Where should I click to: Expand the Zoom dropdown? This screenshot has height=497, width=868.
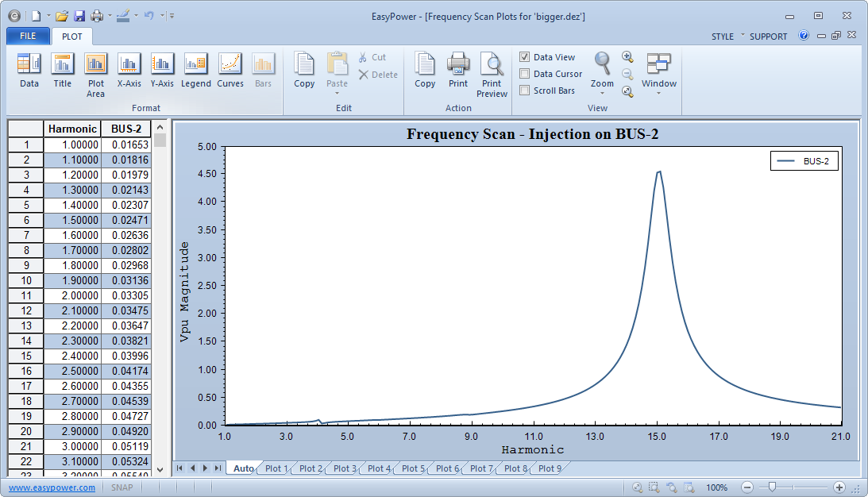coord(602,87)
